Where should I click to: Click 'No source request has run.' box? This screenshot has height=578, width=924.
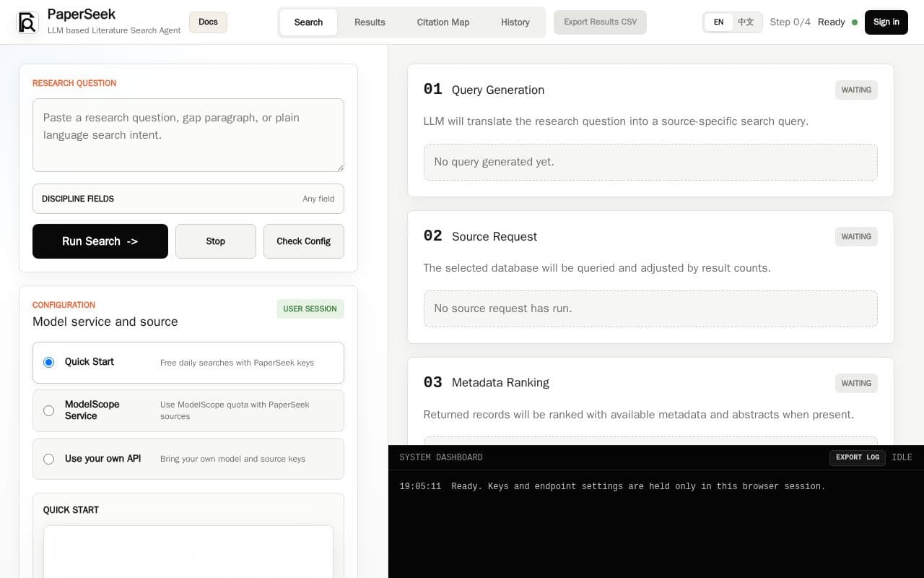pyautogui.click(x=650, y=309)
